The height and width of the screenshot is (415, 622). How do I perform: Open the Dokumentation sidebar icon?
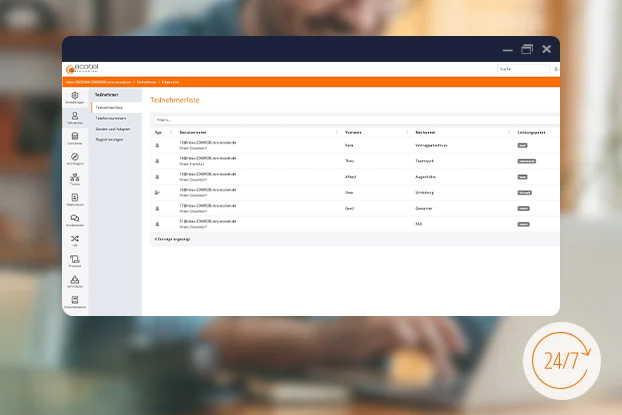coord(75,302)
